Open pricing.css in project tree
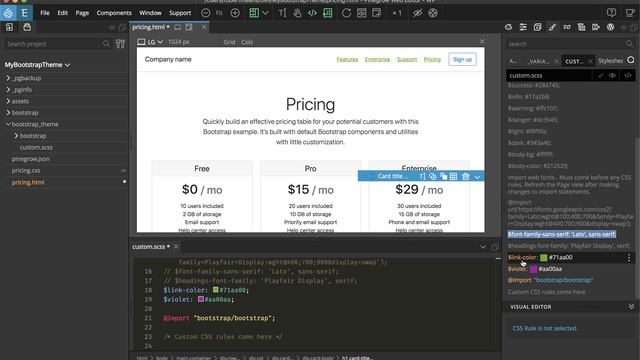The height and width of the screenshot is (360, 640). pos(26,170)
